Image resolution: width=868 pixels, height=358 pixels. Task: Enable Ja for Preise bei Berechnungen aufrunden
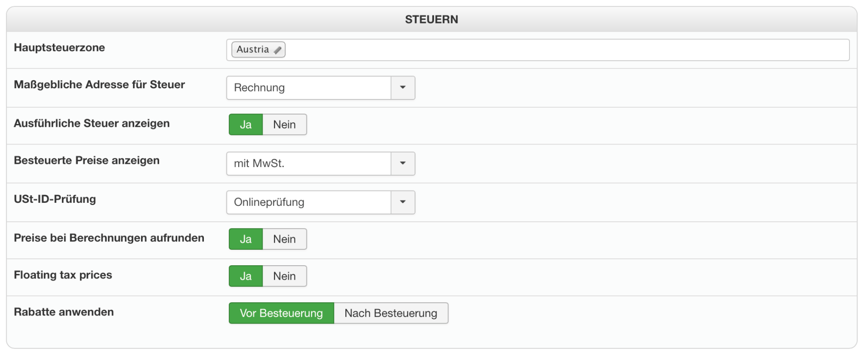click(x=245, y=239)
